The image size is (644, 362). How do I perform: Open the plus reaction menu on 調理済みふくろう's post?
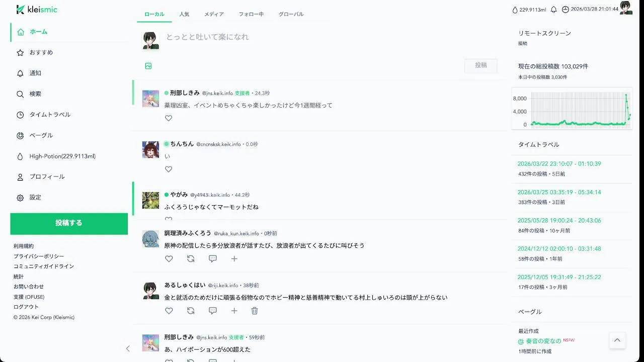pos(234,259)
